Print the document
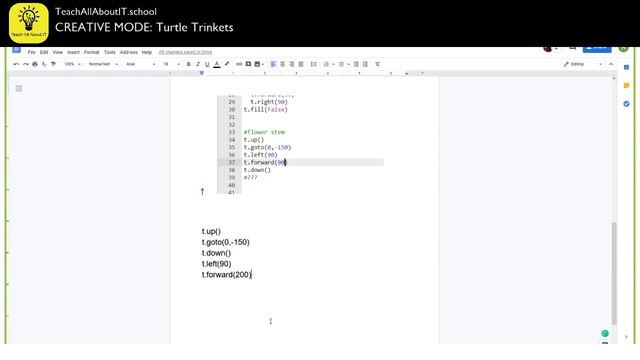Viewport: 640px width, 360px height. pos(35,64)
